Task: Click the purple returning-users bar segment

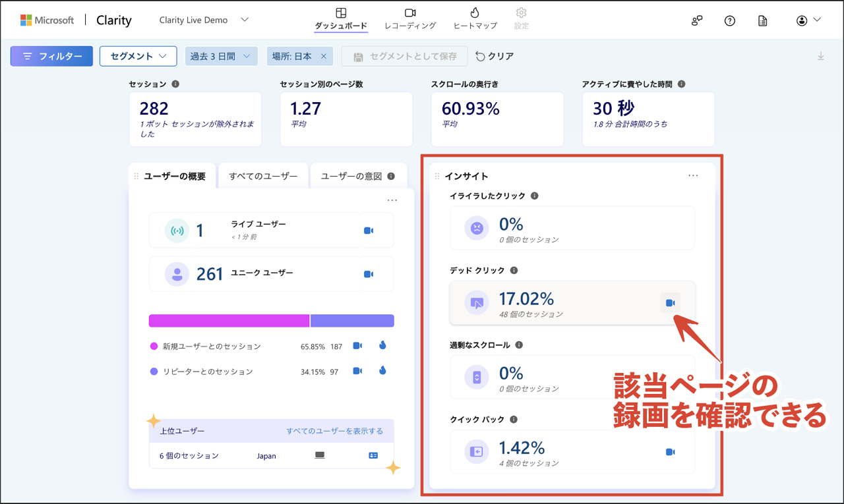Action: [352, 321]
